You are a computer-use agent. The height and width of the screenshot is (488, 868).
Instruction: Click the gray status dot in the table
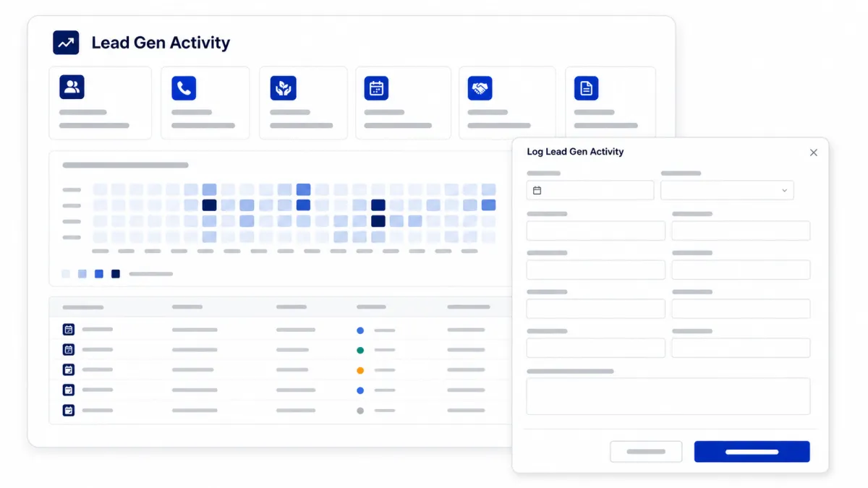tap(360, 411)
